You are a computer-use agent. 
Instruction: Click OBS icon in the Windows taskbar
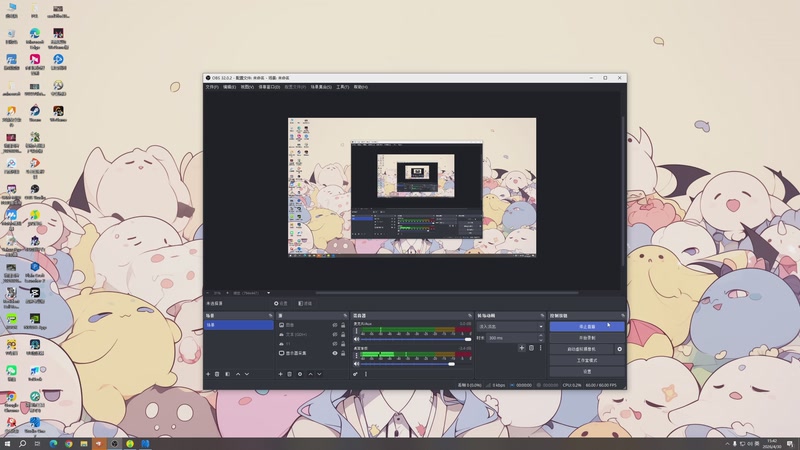(115, 444)
